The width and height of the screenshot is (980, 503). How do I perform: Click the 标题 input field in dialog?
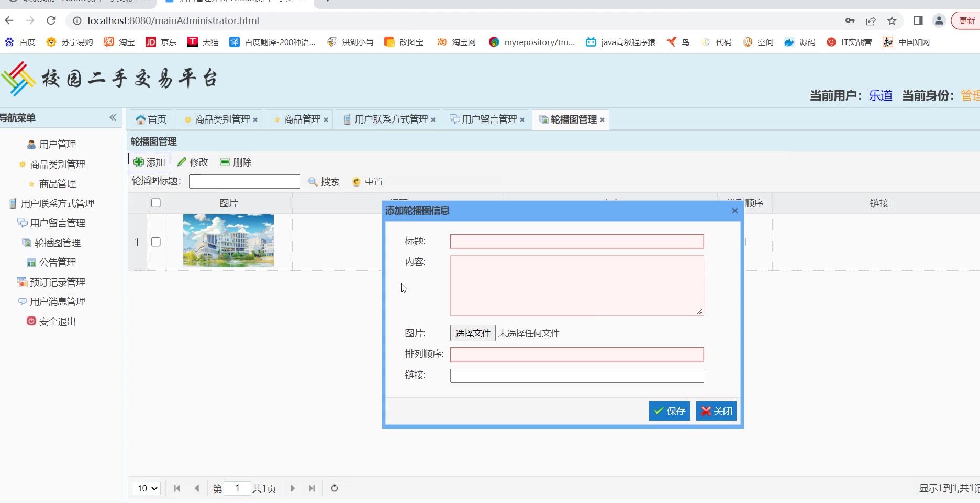tap(576, 242)
